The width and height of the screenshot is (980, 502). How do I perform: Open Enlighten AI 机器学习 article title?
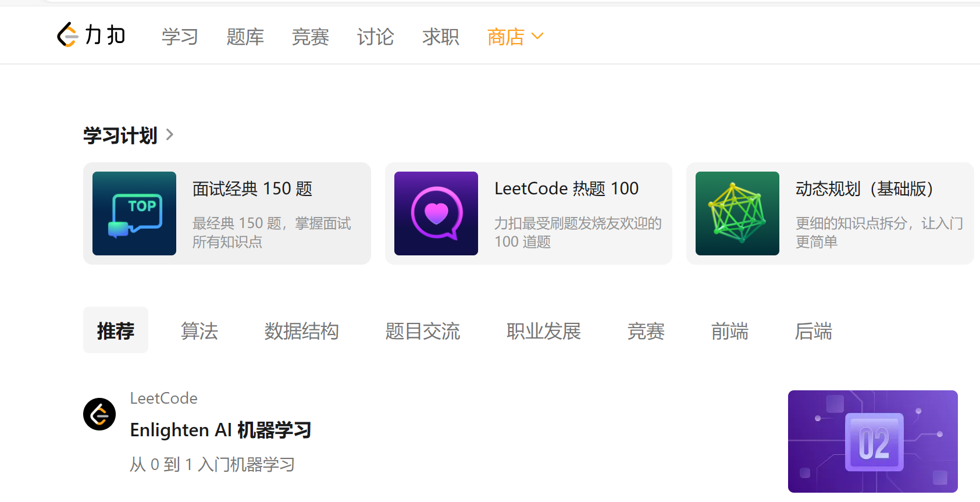pos(220,430)
